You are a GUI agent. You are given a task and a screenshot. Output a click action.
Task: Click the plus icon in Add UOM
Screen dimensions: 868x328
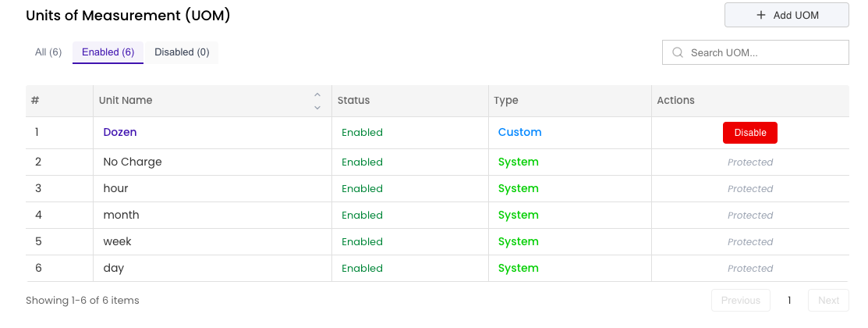[761, 16]
